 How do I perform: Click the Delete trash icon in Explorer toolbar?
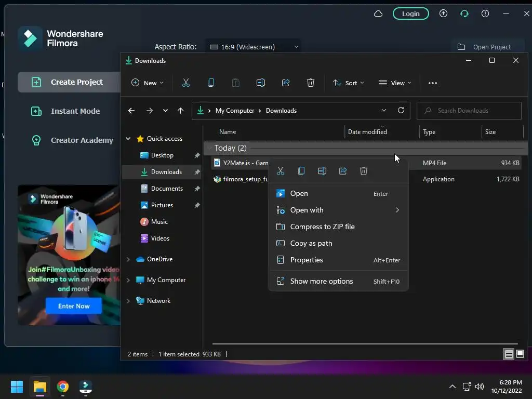click(x=311, y=83)
